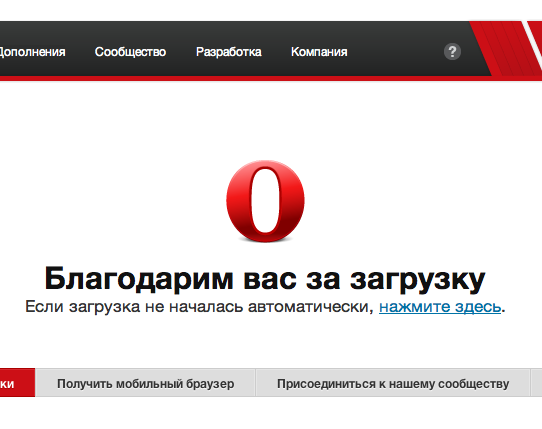Go to the Разработка section
Image resolution: width=542 pixels, height=429 pixels.
228,52
